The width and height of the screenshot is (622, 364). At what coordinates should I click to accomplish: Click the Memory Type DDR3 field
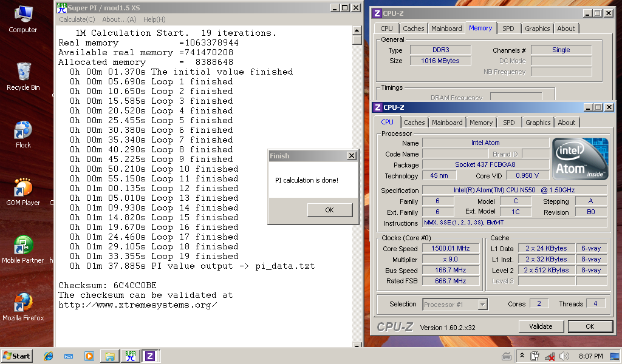(x=440, y=50)
